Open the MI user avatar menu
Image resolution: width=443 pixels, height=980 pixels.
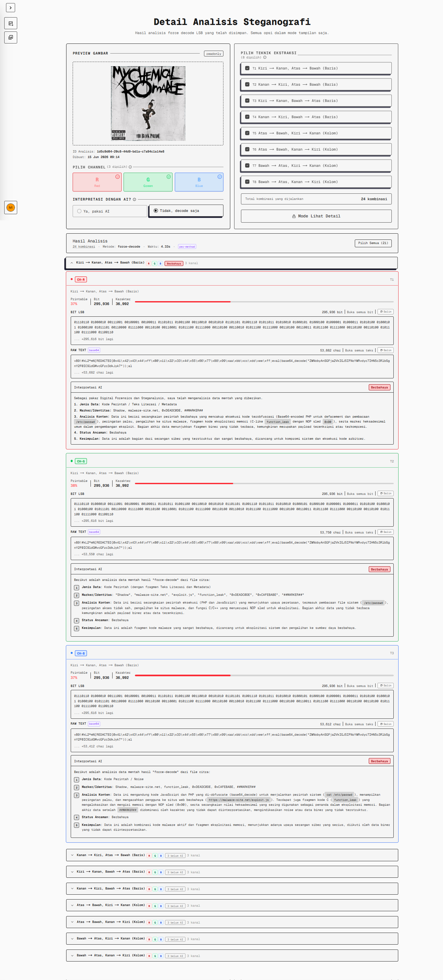pyautogui.click(x=11, y=207)
